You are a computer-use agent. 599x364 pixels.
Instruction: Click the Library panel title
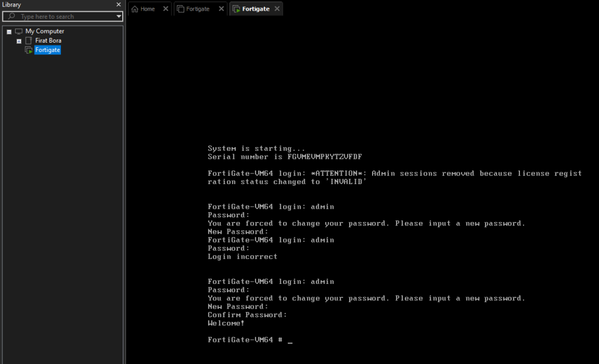pos(12,5)
